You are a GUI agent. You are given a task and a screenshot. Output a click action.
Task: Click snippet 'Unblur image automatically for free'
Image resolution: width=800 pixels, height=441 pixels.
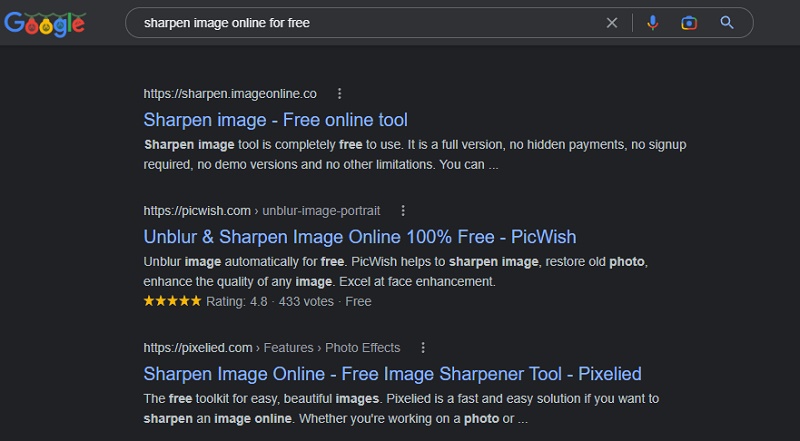[x=244, y=262]
